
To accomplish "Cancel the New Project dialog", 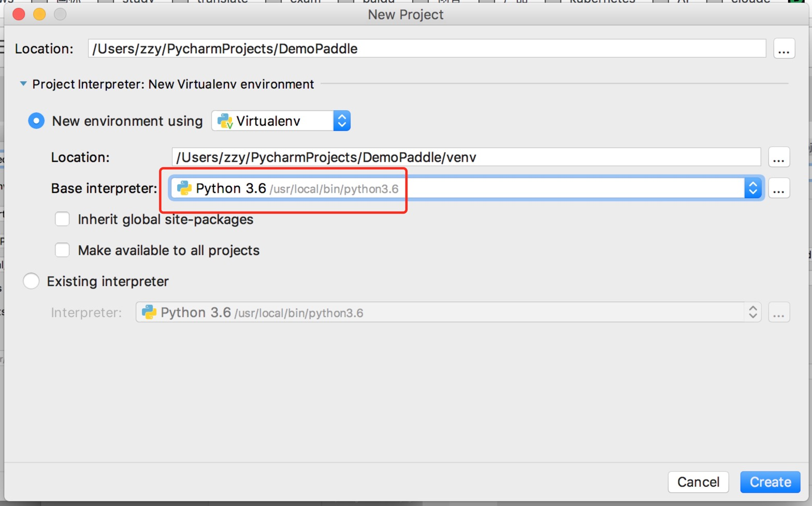I will coord(698,482).
